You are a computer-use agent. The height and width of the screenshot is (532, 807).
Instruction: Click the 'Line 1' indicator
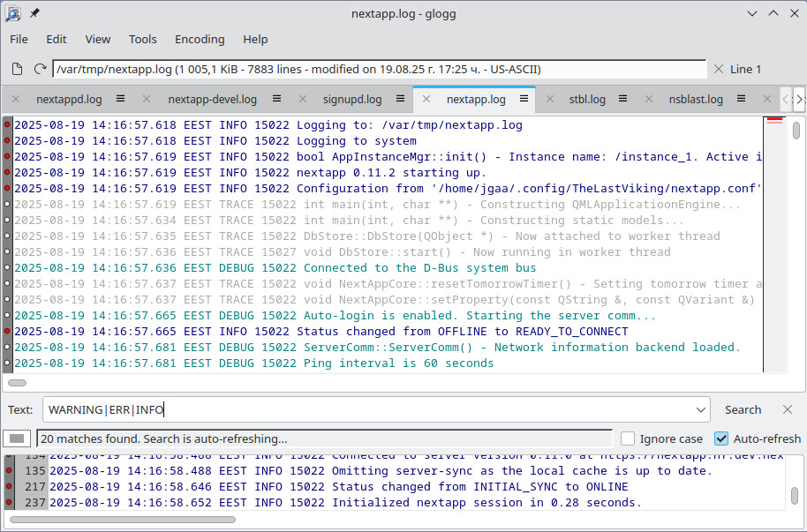point(745,69)
